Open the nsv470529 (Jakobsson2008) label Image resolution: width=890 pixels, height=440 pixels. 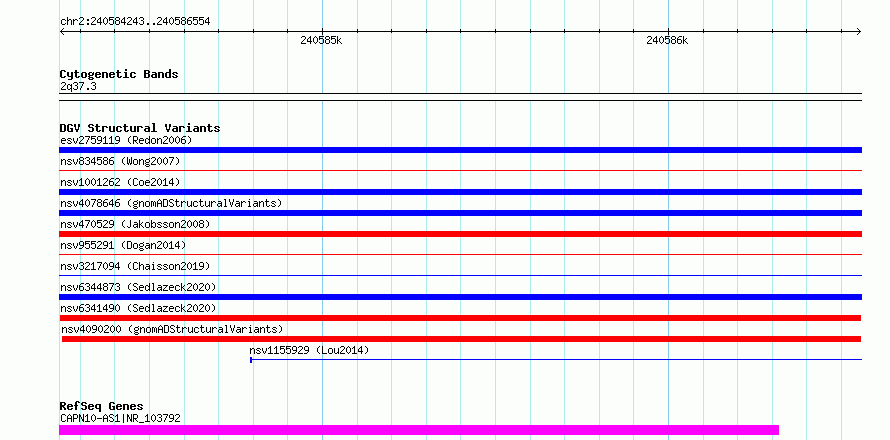point(135,224)
